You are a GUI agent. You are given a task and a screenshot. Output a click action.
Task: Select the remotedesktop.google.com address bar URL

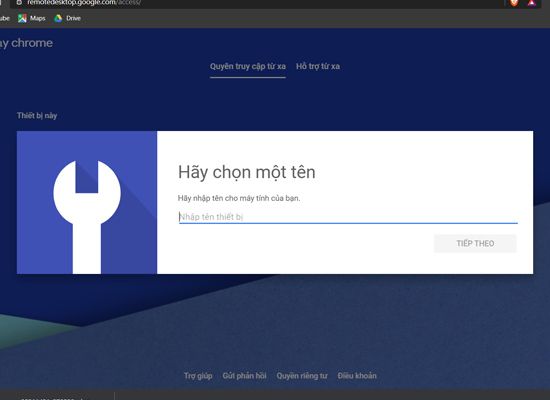click(84, 2)
